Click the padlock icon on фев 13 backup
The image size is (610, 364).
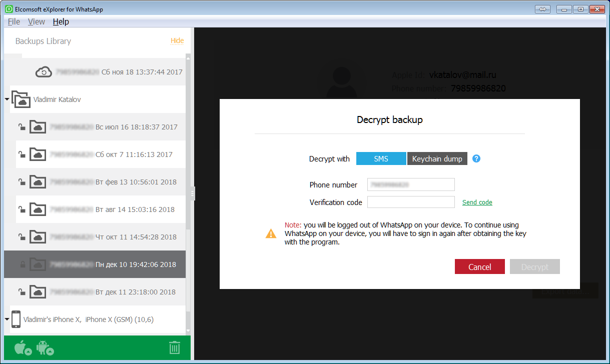point(22,182)
